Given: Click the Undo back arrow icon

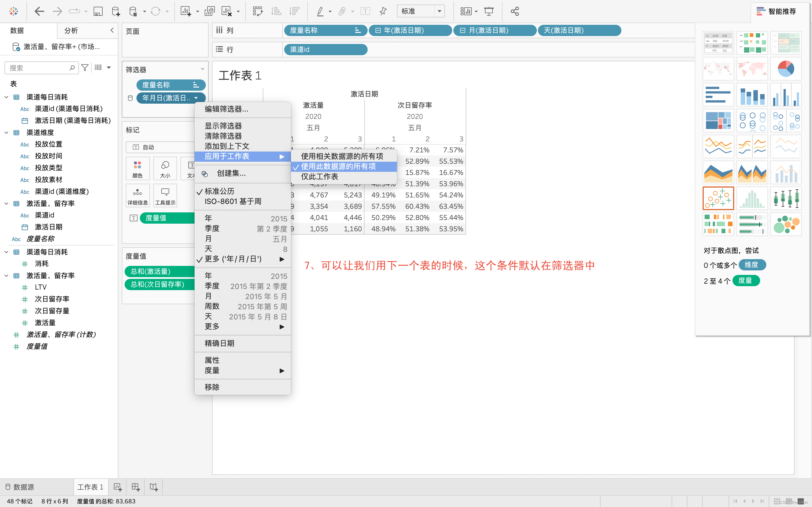Looking at the screenshot, I should point(39,11).
